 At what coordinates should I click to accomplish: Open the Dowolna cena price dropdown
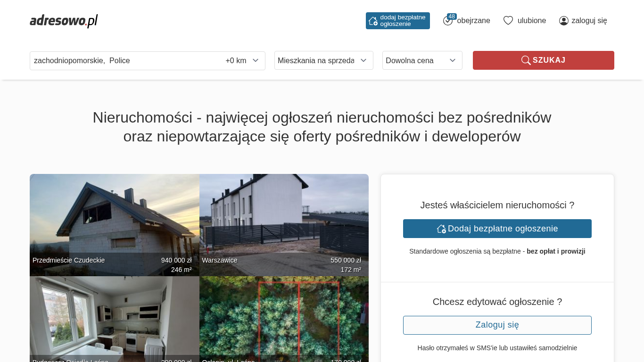pyautogui.click(x=422, y=60)
